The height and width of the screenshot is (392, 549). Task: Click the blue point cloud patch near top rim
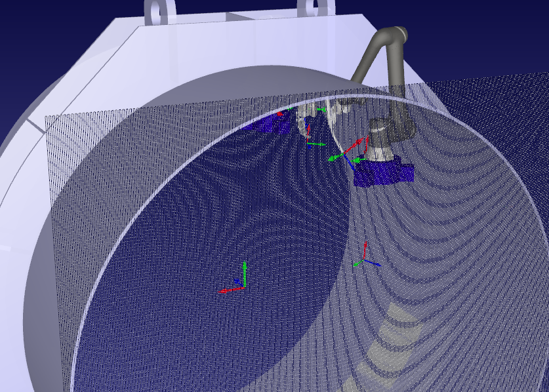pos(270,123)
